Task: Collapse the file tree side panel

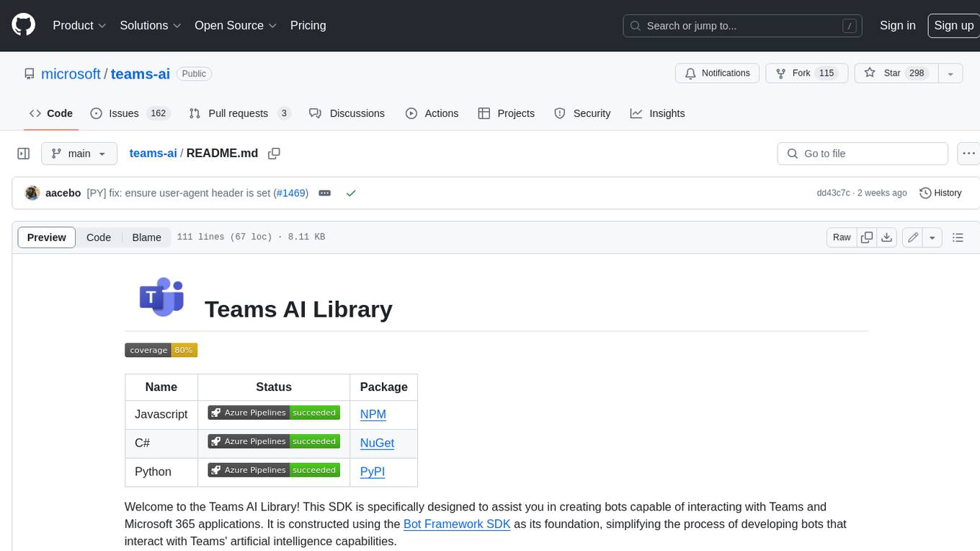Action: point(24,154)
